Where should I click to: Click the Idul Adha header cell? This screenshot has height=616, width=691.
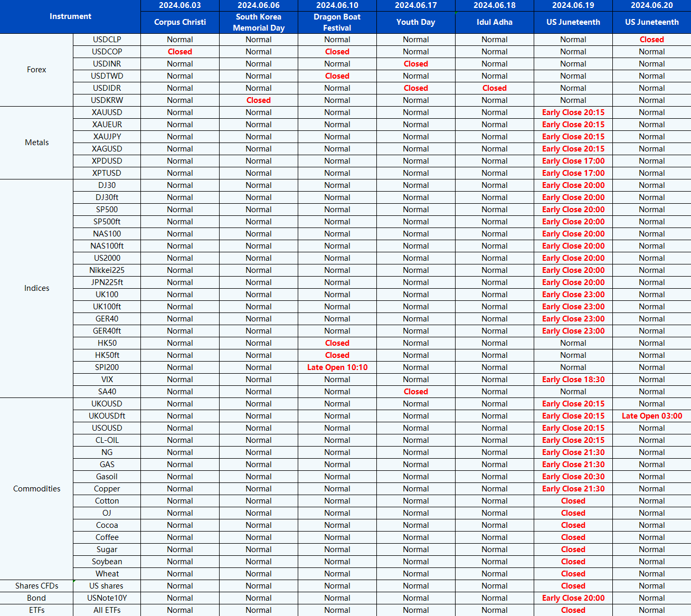point(494,22)
